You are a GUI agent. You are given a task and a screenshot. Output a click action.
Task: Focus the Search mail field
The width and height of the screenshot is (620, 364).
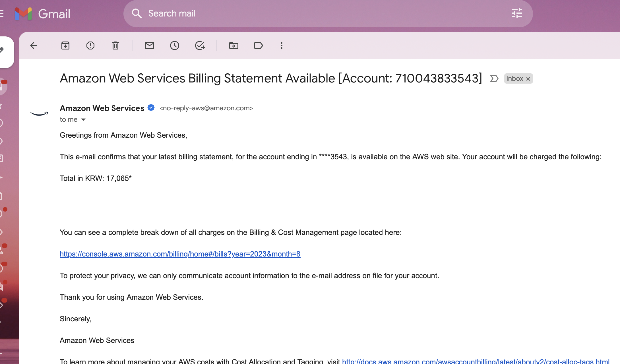328,14
